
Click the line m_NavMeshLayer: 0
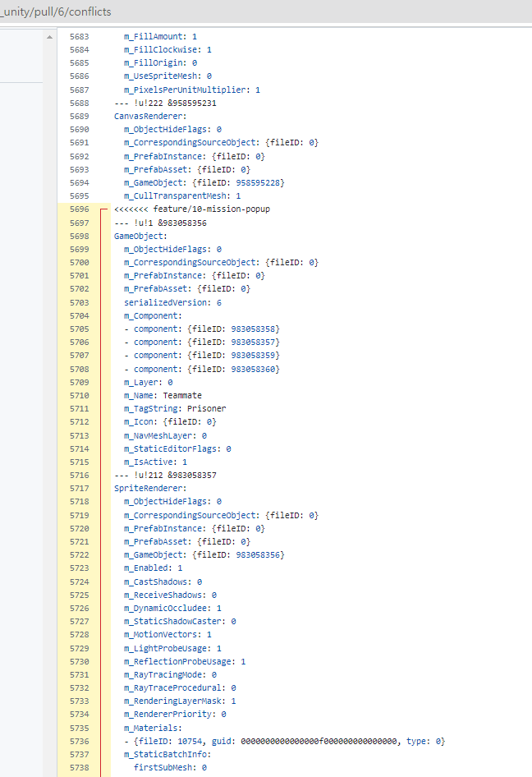(165, 435)
